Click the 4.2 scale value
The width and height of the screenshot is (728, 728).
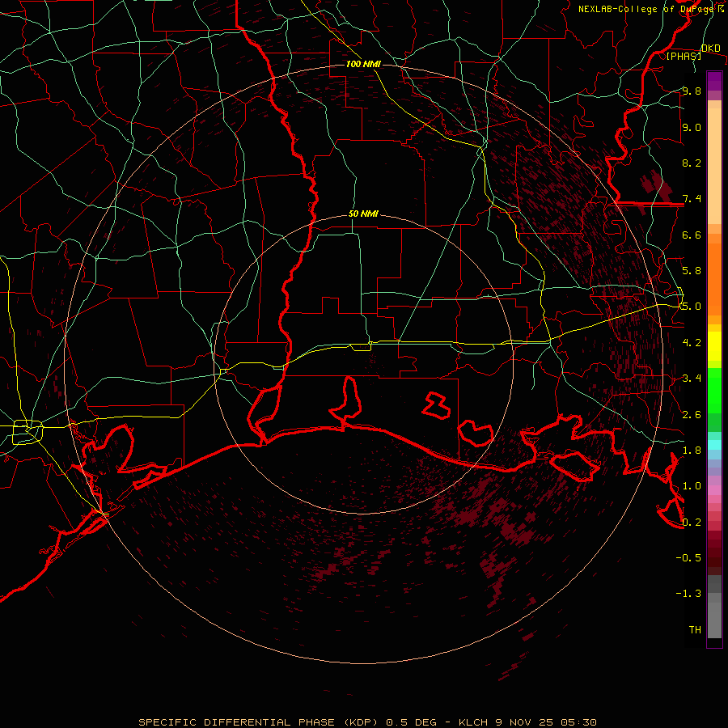692,343
